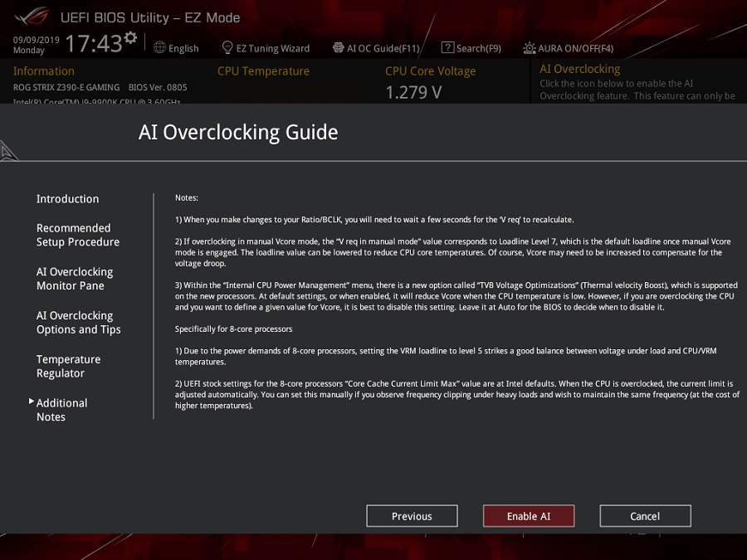
Task: Open AI Overclocking Options and Tips section
Action: pos(79,323)
